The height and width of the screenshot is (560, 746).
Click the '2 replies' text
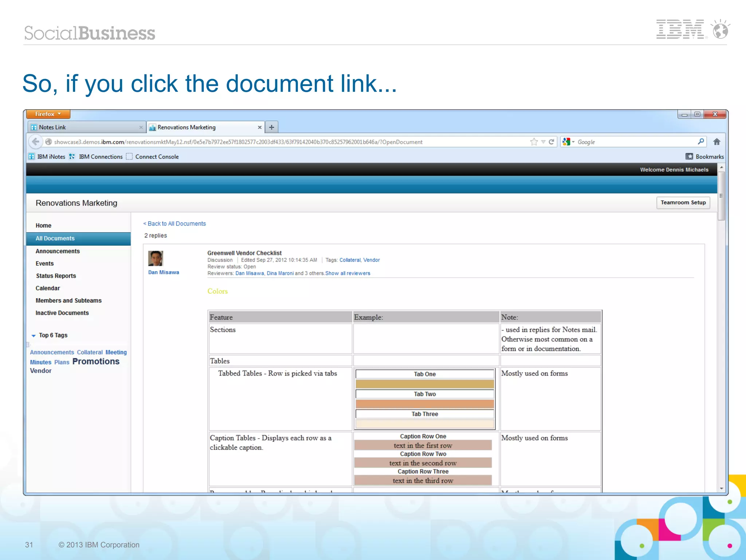coord(156,236)
